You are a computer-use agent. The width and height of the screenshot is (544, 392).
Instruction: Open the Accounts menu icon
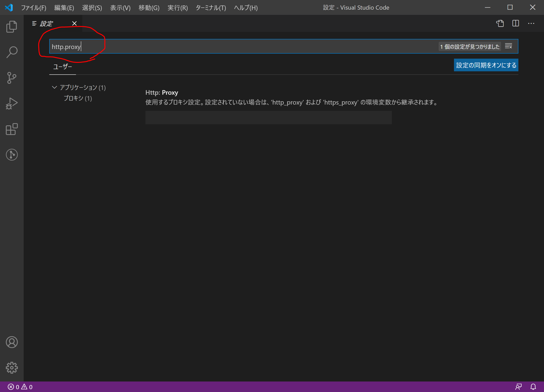point(12,342)
